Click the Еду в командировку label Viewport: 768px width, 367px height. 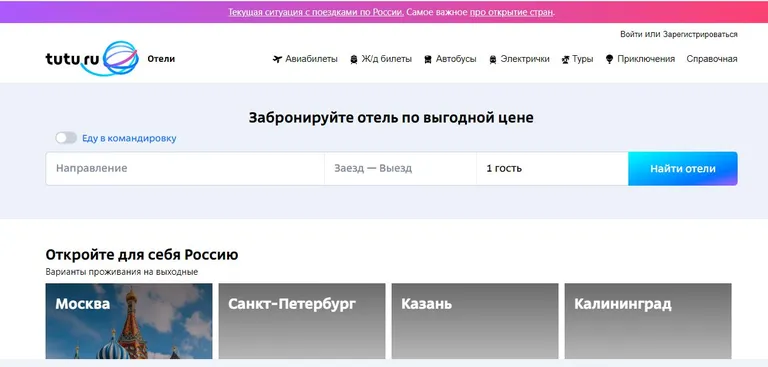(129, 138)
